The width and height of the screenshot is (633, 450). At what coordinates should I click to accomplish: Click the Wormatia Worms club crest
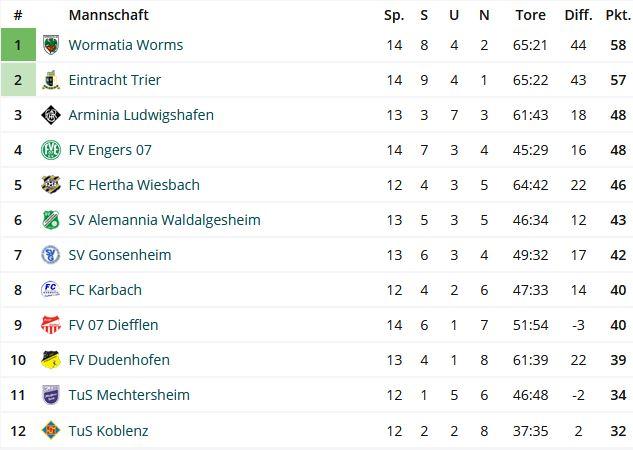[x=51, y=45]
